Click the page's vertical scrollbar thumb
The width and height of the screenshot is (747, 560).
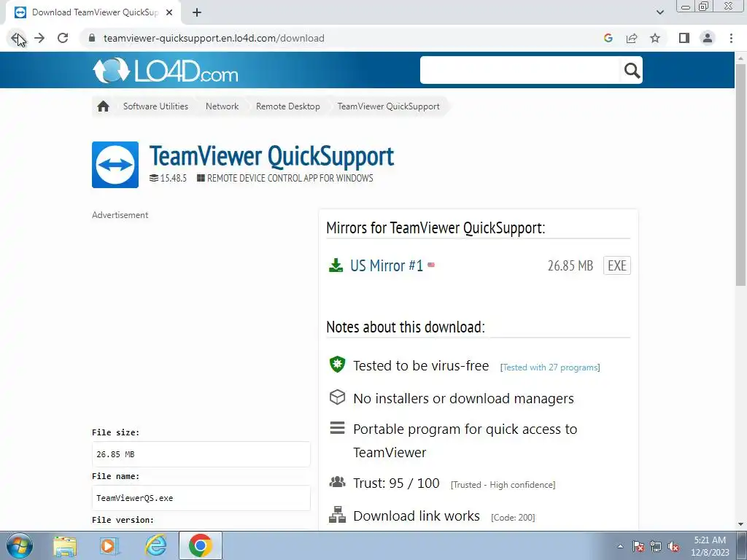pos(740,174)
